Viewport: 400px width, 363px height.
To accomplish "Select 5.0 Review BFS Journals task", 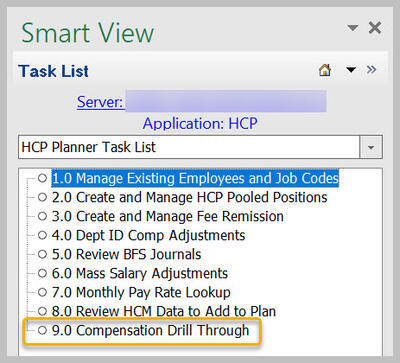I will point(126,254).
